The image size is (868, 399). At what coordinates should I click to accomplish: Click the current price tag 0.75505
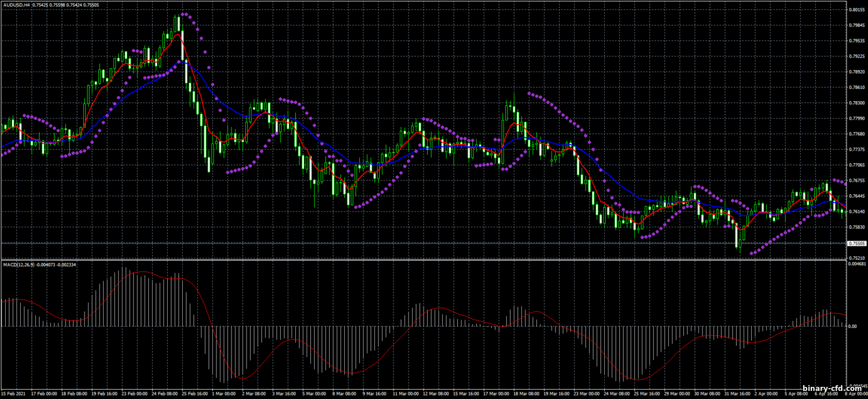(857, 243)
